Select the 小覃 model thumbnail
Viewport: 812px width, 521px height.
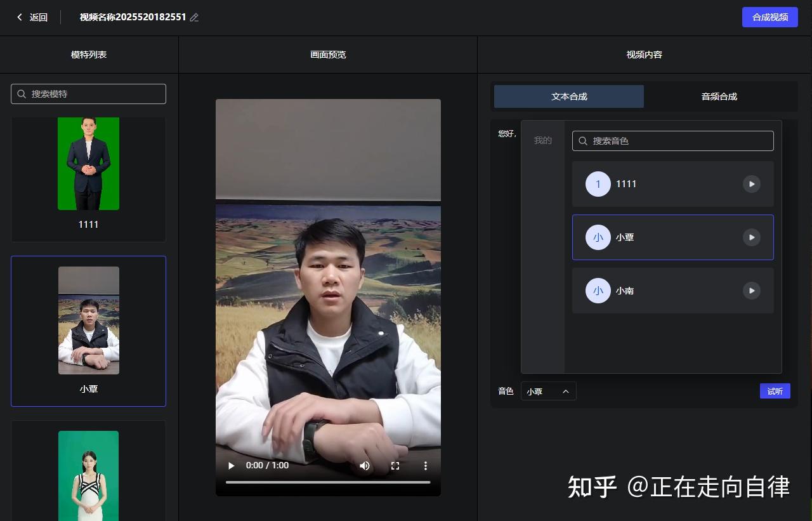[88, 320]
